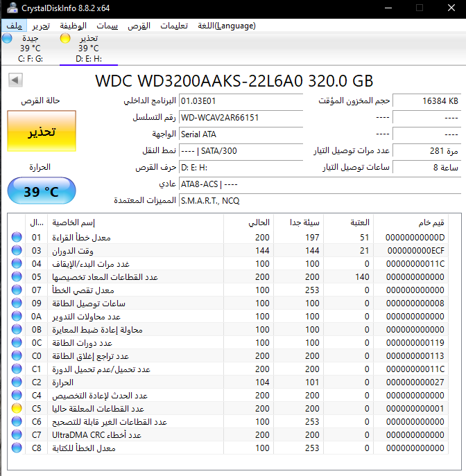Click disk title WDC WD3200AAKS-22L6A0 320.0 GB

(x=234, y=81)
